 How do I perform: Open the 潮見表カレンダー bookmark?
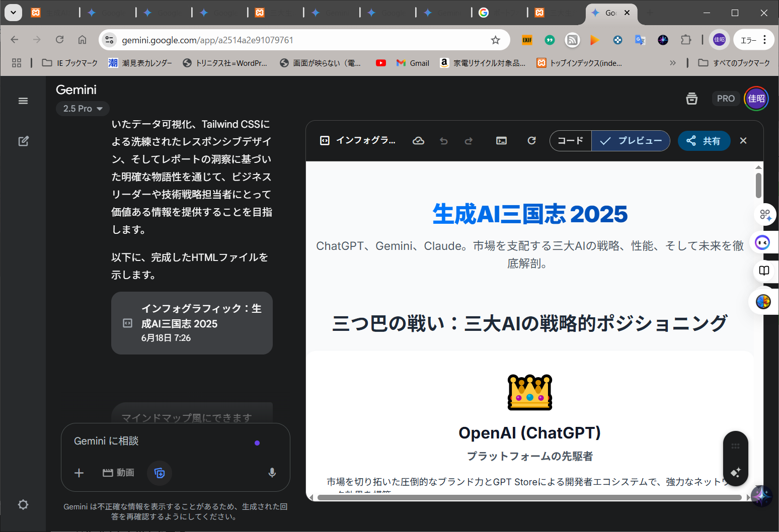140,63
